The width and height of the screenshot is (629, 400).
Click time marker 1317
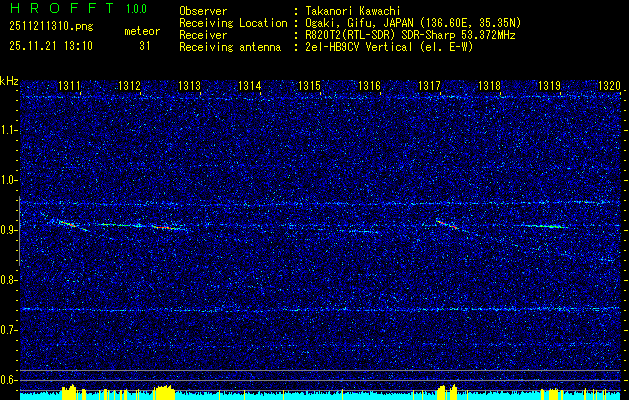[429, 85]
